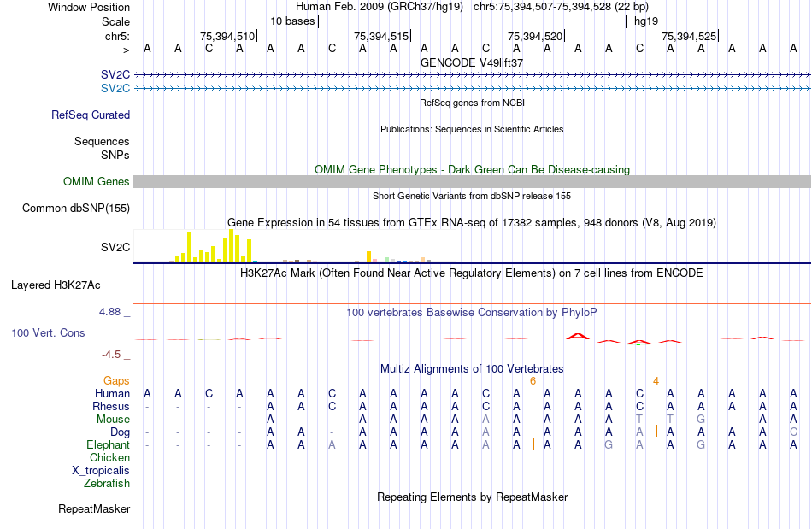Click the orange gap count 6

(533, 381)
